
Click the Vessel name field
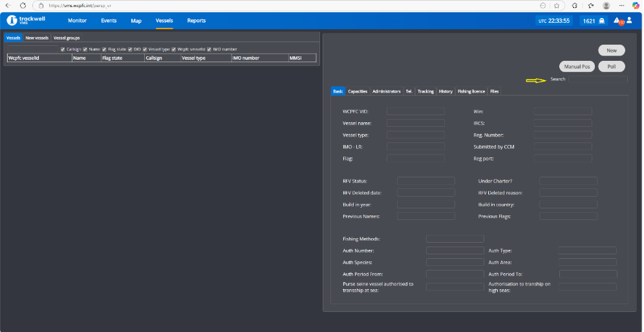click(416, 123)
